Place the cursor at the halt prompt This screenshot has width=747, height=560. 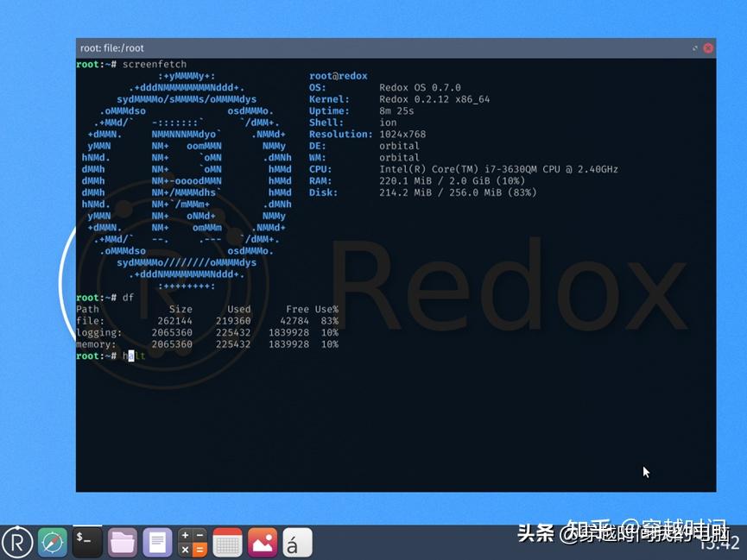pos(130,356)
